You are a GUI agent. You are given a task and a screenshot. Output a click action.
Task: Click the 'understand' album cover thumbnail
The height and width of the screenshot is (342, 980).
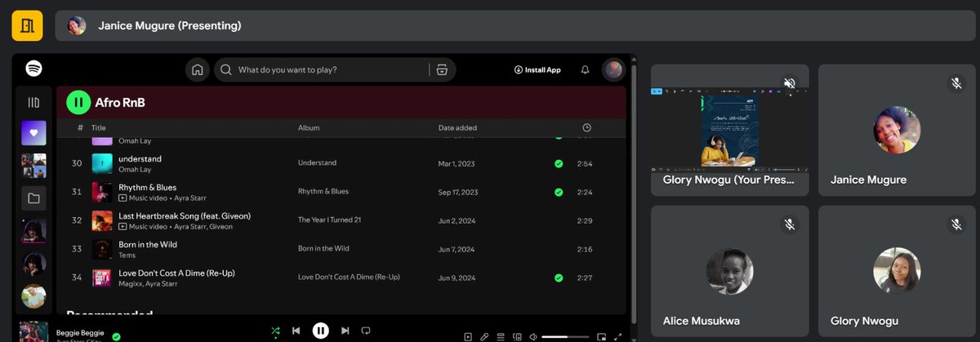coord(102,163)
